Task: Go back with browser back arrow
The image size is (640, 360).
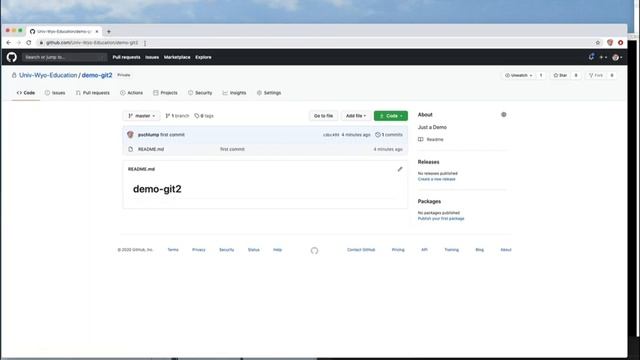Action: click(9, 42)
